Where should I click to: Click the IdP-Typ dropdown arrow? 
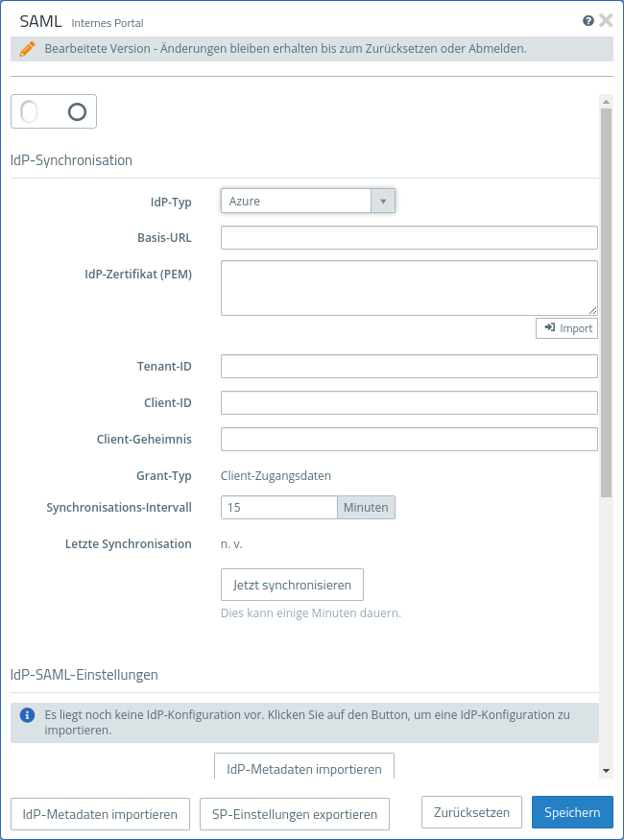point(383,201)
